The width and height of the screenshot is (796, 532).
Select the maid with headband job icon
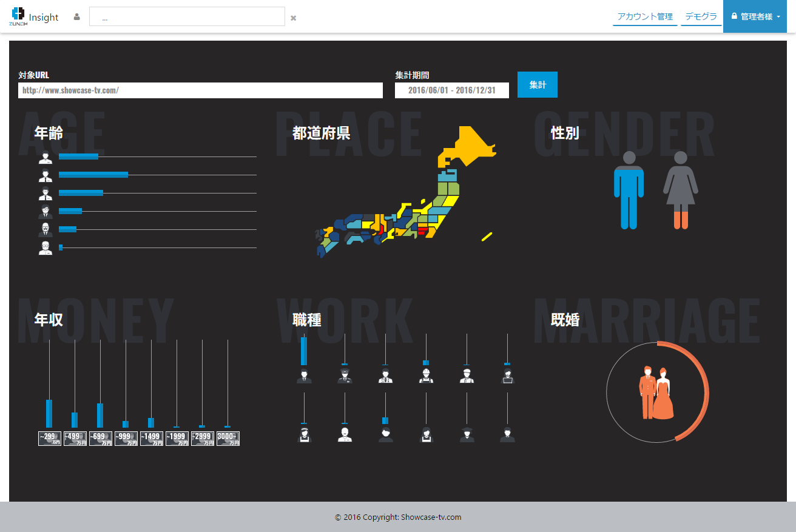pyautogui.click(x=304, y=435)
